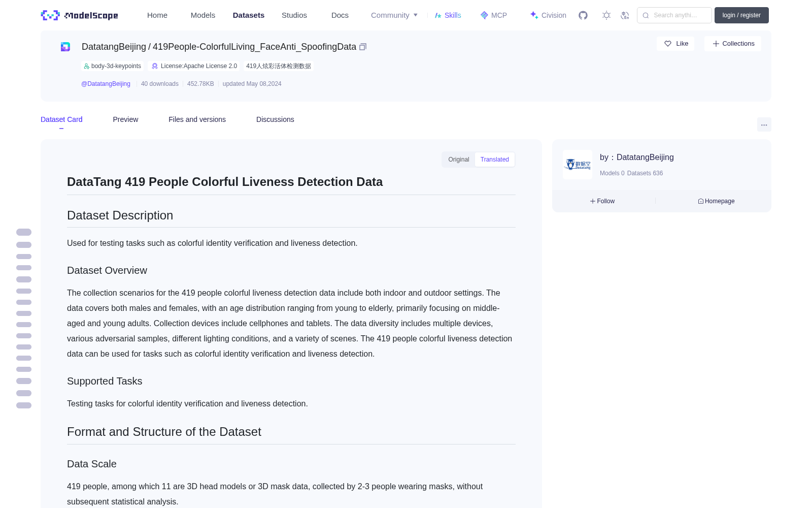
Task: Expand the Community dropdown menu
Action: 394,15
